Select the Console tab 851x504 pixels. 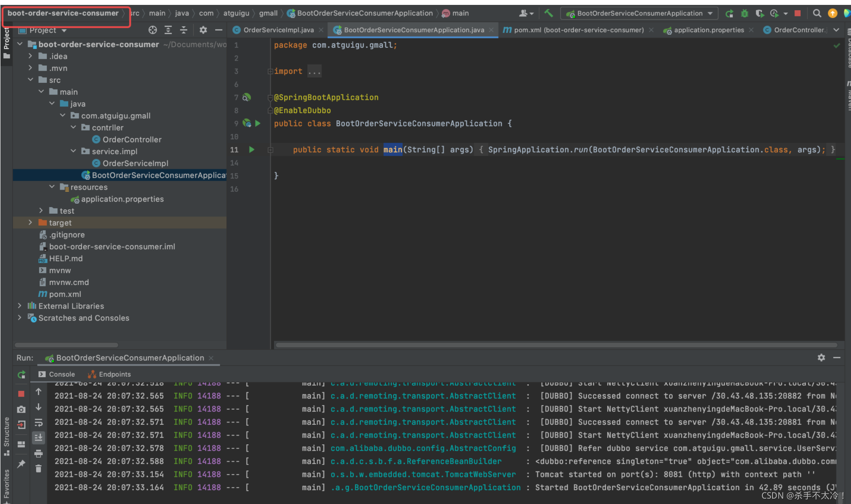pyautogui.click(x=57, y=374)
